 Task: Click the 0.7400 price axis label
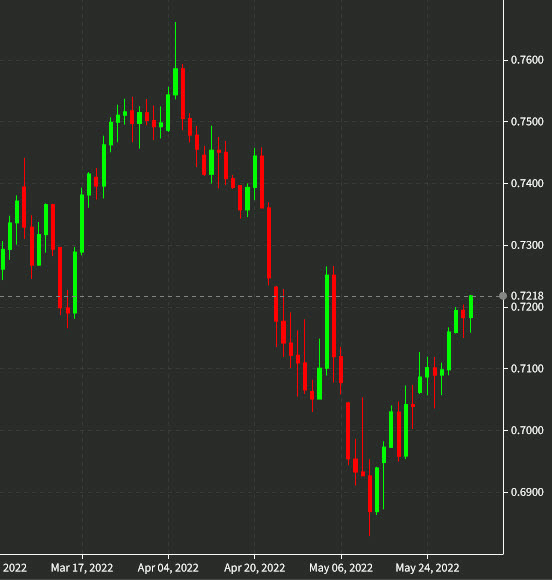pos(527,183)
